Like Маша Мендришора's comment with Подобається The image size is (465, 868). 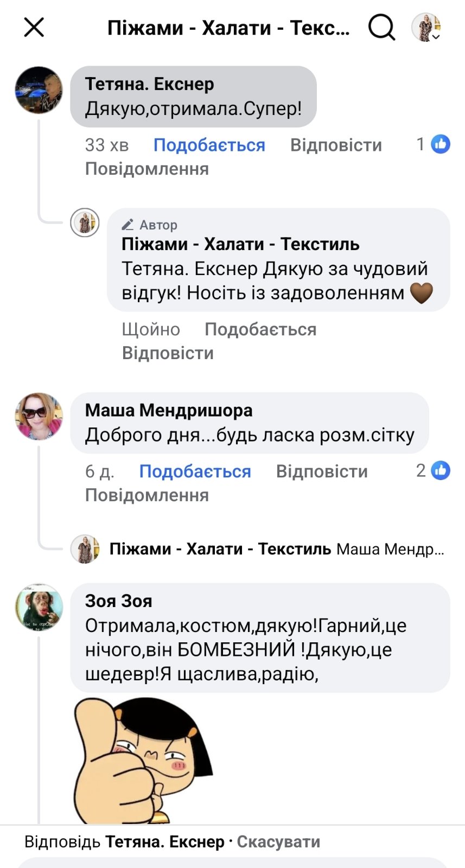click(195, 471)
